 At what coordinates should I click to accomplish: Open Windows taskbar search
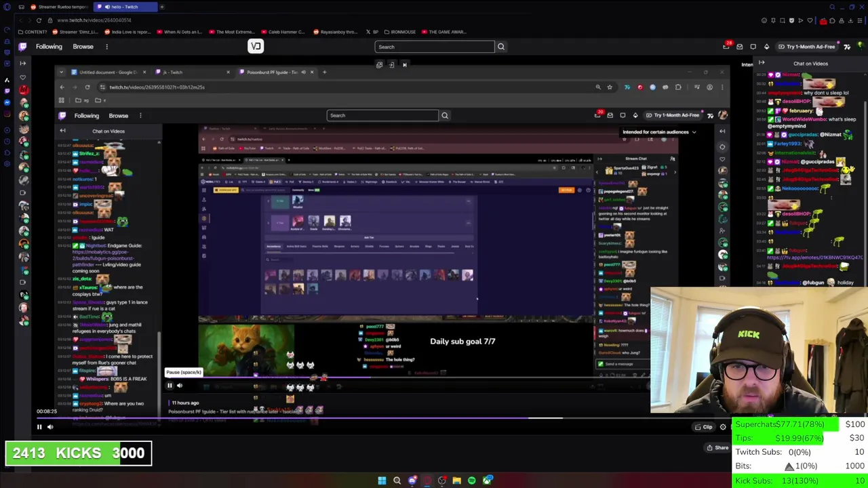[397, 481]
